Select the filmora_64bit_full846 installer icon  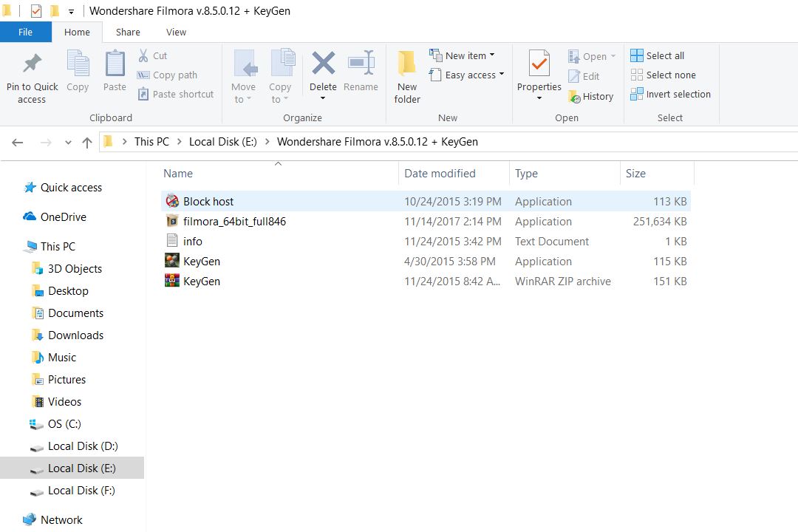(172, 221)
